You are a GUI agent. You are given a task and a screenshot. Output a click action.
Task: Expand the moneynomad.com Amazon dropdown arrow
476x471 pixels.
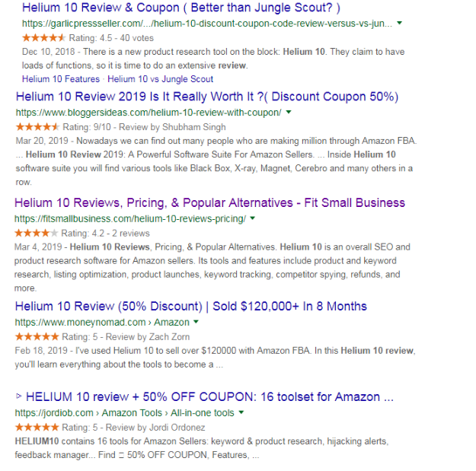tap(196, 322)
